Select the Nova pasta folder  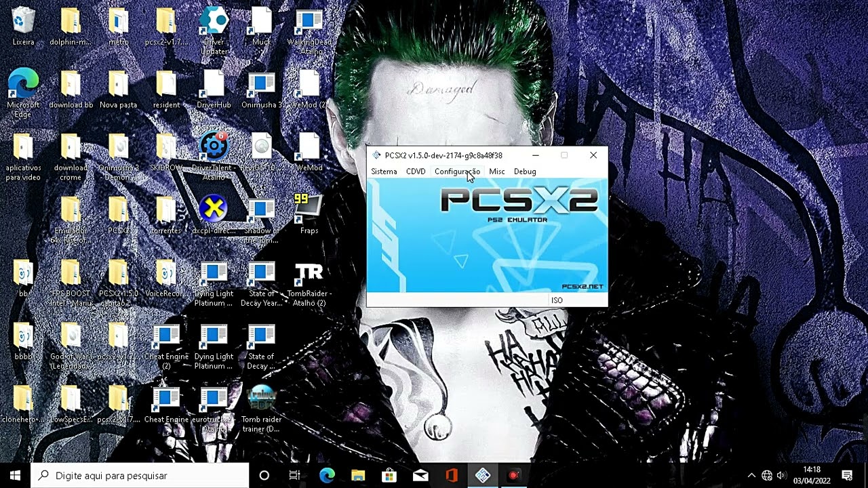pos(118,89)
